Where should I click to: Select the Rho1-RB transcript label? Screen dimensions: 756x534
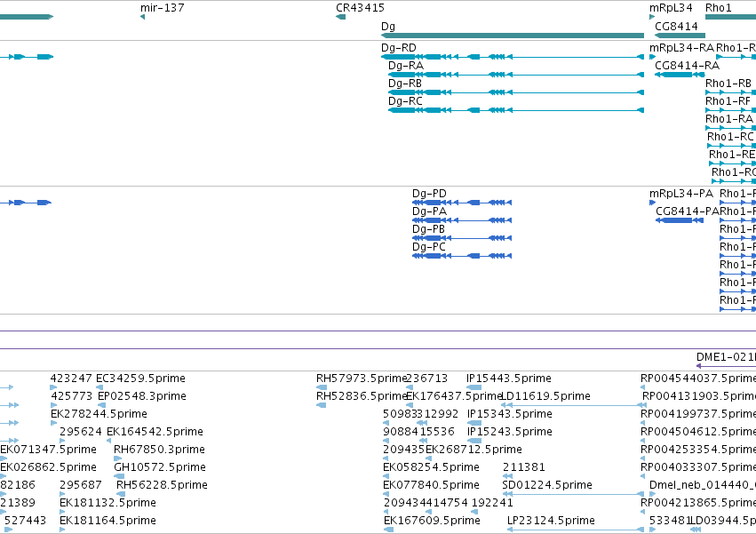click(728, 84)
